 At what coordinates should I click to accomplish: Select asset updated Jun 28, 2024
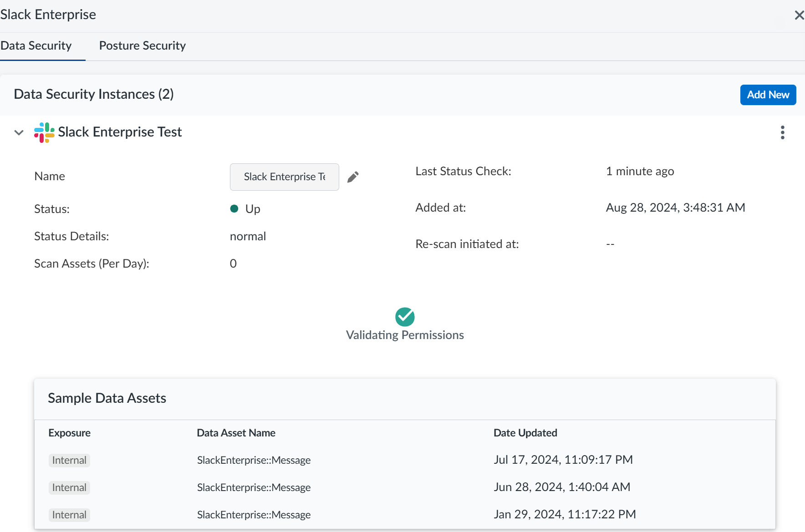pyautogui.click(x=254, y=487)
